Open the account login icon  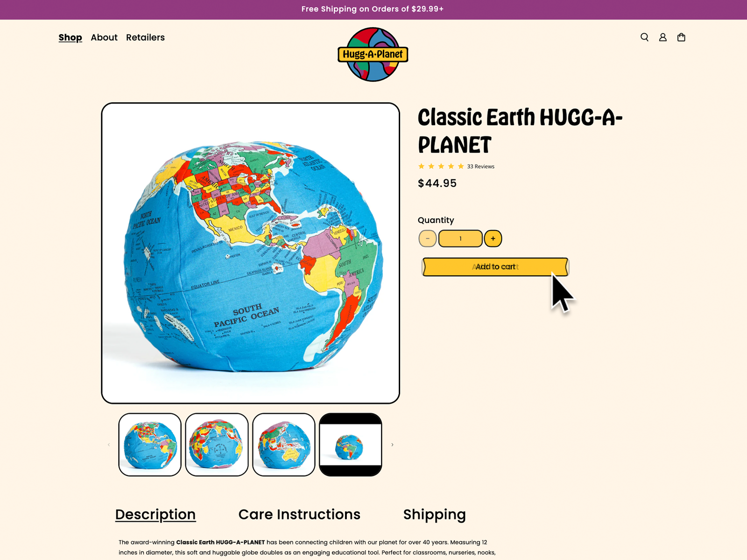coord(662,37)
